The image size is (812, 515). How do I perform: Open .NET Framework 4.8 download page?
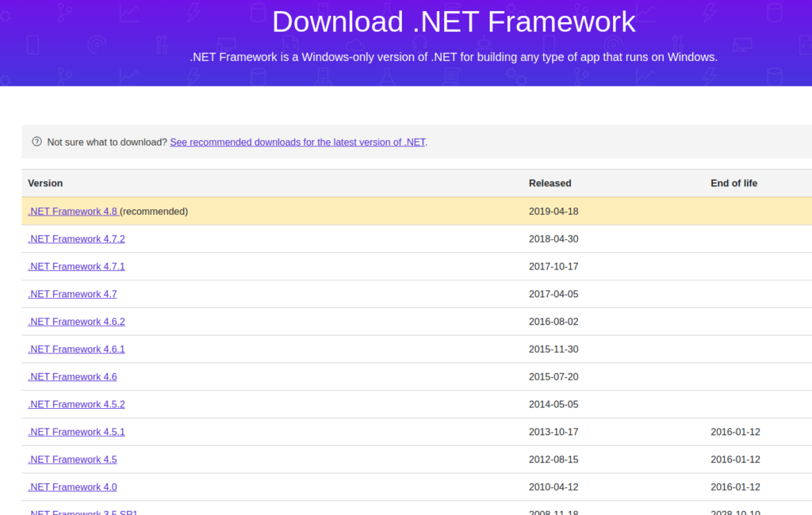pos(72,212)
